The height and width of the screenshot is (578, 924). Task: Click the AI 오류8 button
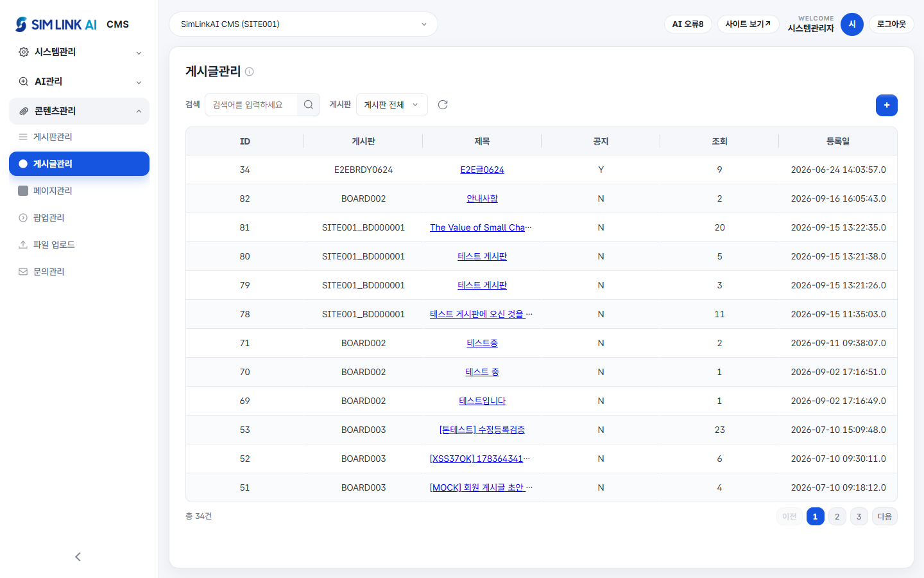point(688,24)
